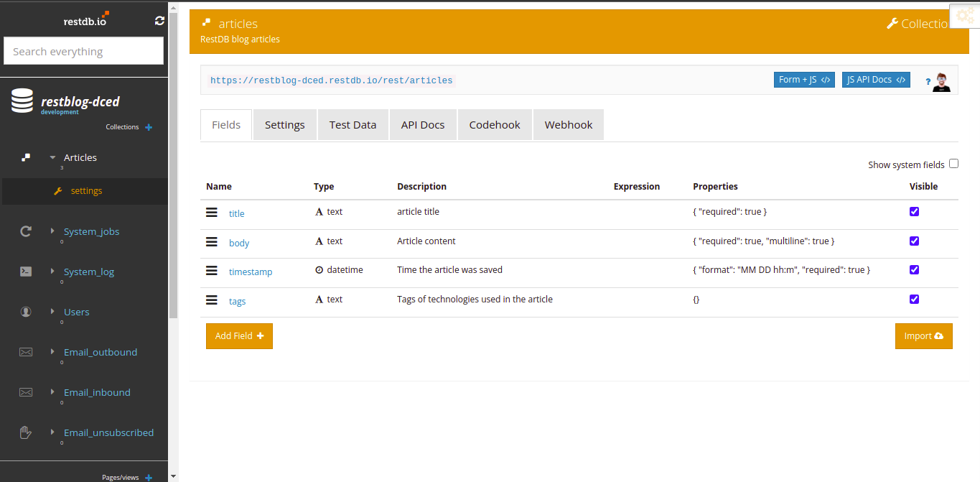Open the System_log collection
Viewport: 980px width, 482px height.
[x=89, y=272]
